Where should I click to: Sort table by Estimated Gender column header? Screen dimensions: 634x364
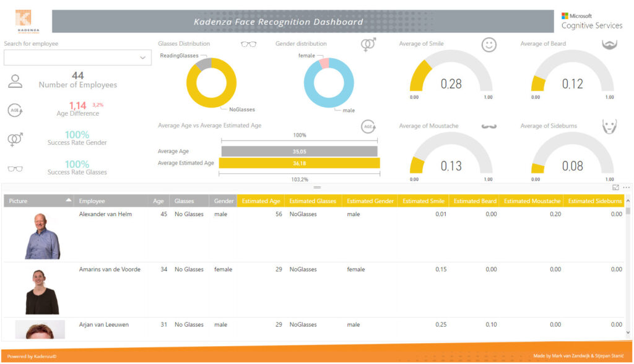tap(370, 201)
